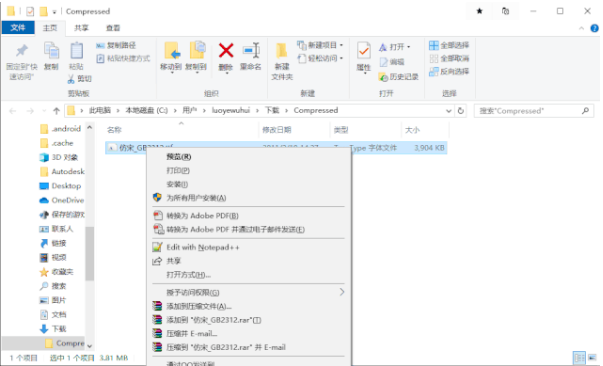Click the Paste ribbon icon
603x366 pixels.
point(77,51)
